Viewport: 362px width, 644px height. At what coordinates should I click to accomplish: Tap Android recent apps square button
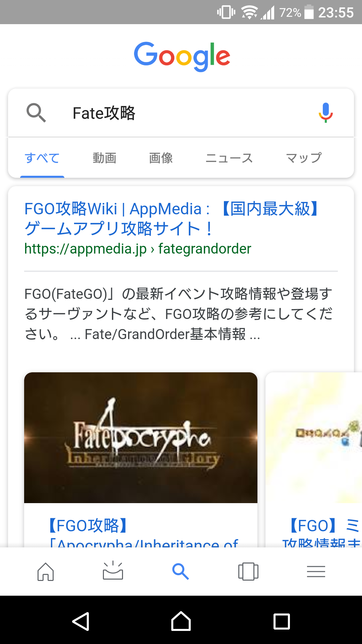point(282,621)
